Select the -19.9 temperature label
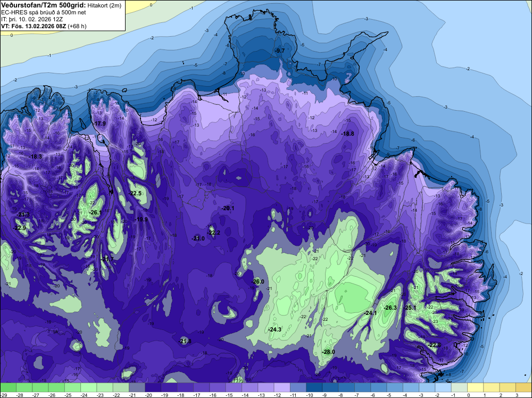This screenshot has height=398, width=532. (142, 219)
